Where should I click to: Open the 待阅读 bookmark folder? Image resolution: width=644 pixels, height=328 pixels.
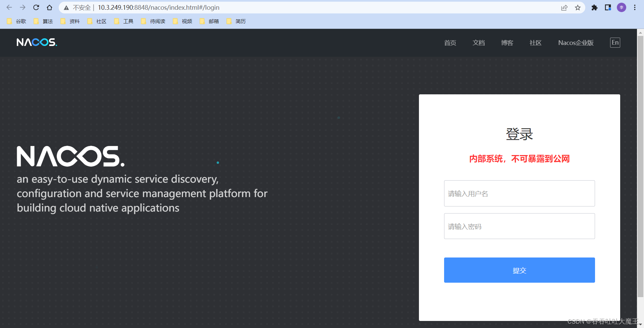153,21
